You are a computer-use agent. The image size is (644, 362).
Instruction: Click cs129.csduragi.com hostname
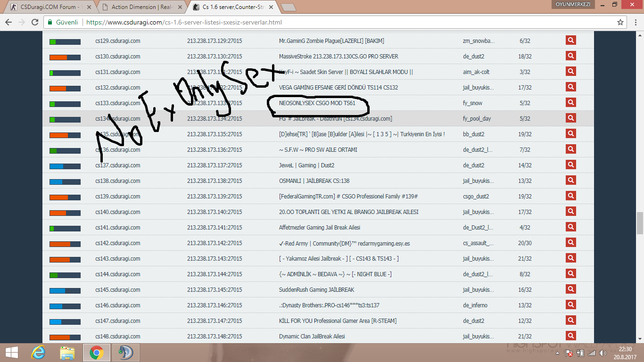pyautogui.click(x=117, y=41)
